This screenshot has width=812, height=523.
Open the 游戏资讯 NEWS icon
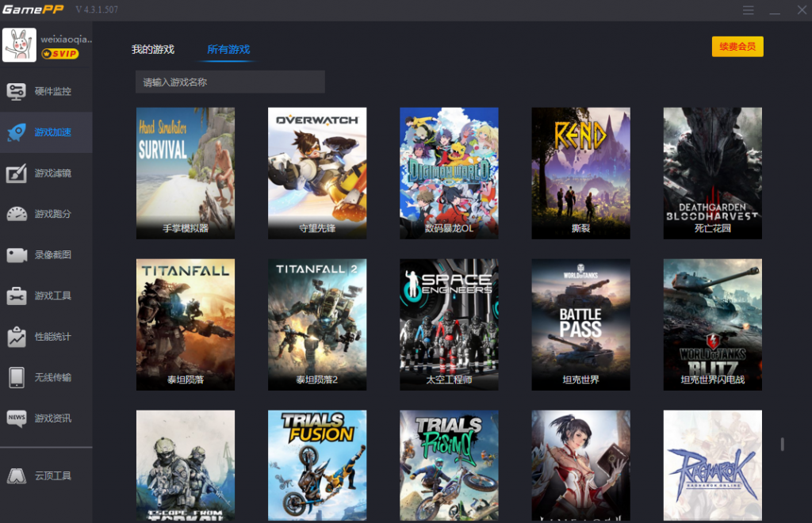16,418
